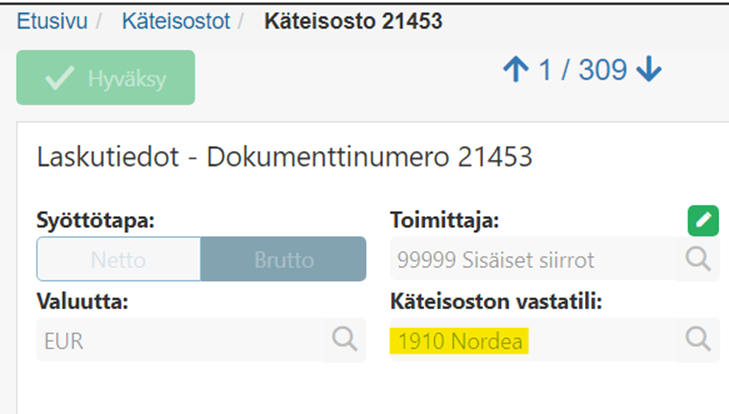
Task: Click the Käteisoston vastatili label
Action: tap(496, 301)
